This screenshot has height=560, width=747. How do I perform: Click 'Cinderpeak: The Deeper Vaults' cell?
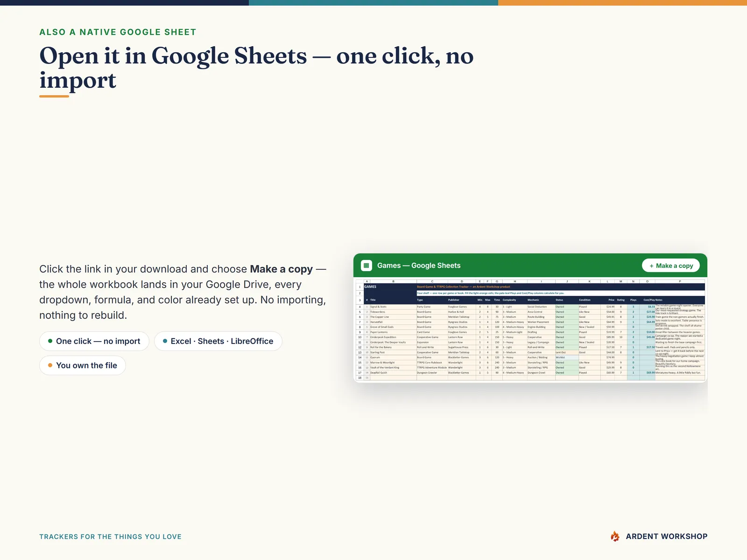click(393, 342)
